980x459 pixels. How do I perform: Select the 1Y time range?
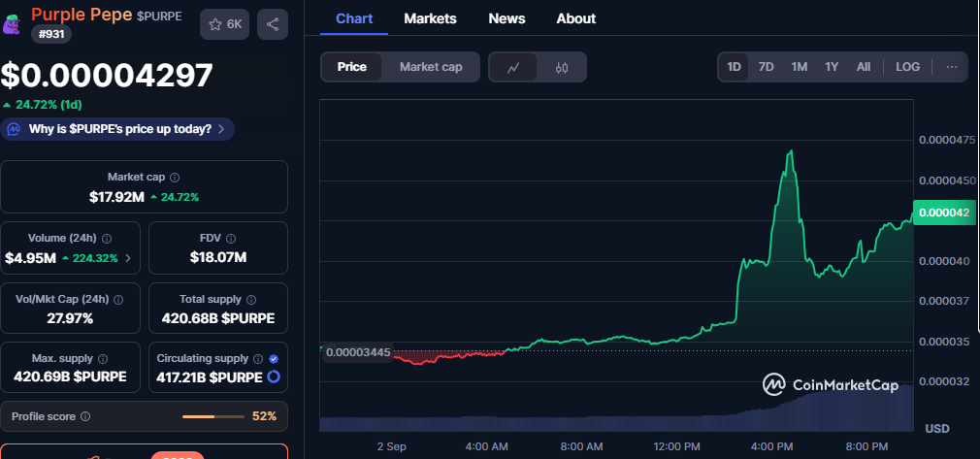(832, 67)
